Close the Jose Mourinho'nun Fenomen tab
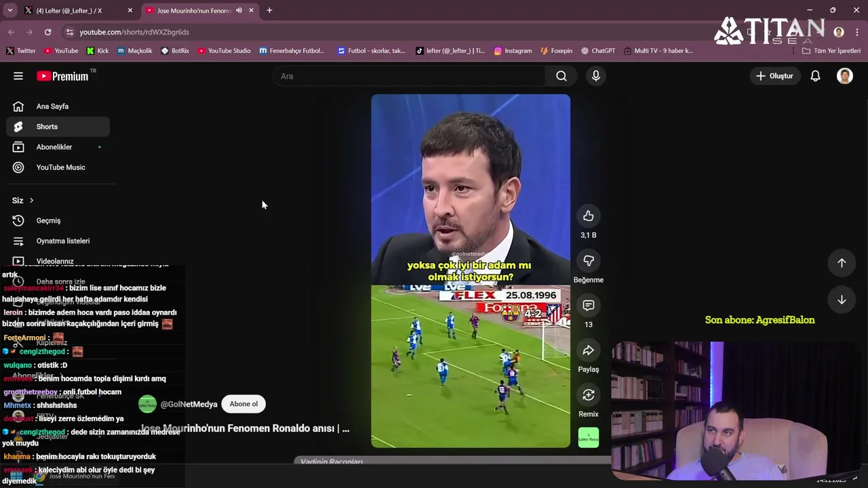This screenshot has height=488, width=868. pyautogui.click(x=251, y=10)
